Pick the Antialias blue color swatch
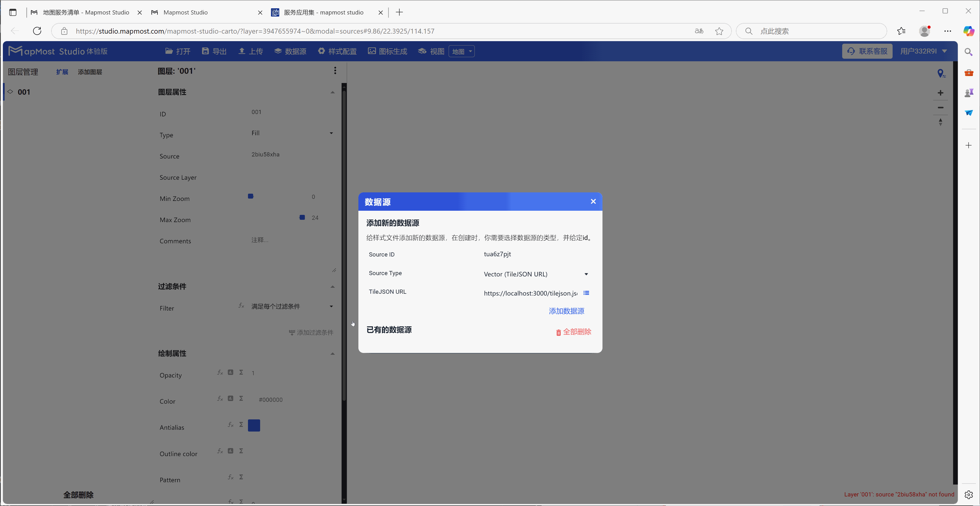Image resolution: width=980 pixels, height=506 pixels. (254, 425)
